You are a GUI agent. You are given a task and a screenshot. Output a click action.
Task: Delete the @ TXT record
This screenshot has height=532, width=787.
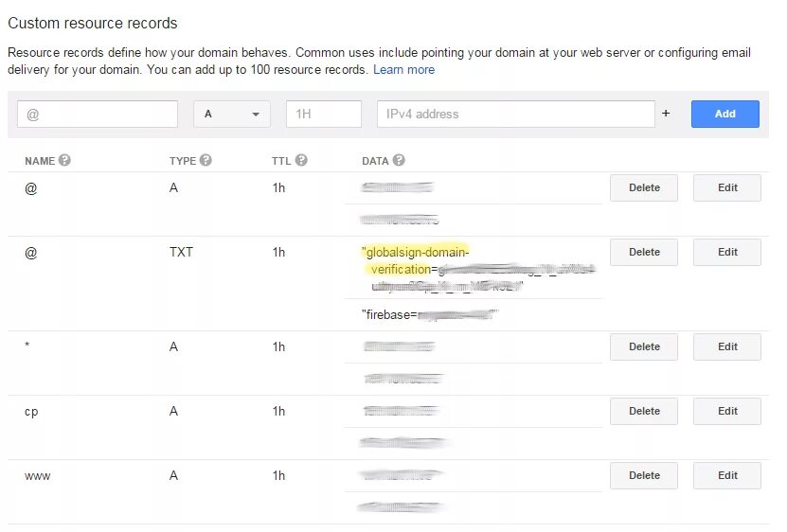[x=644, y=252]
